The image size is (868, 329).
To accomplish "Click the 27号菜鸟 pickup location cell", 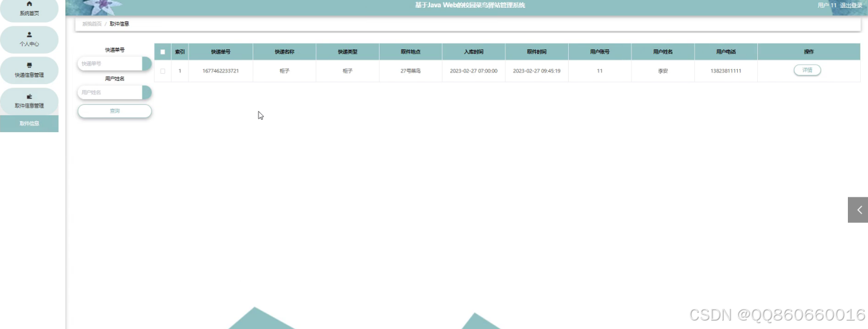I will click(x=411, y=71).
